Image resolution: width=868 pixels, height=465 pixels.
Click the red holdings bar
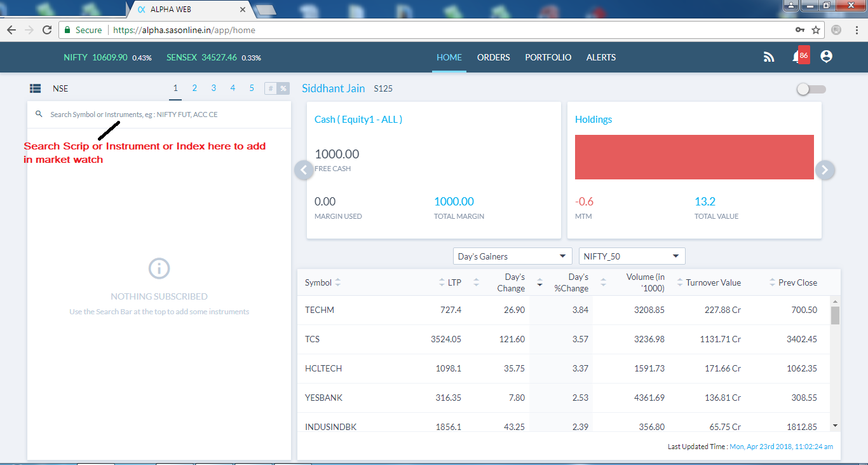click(695, 156)
